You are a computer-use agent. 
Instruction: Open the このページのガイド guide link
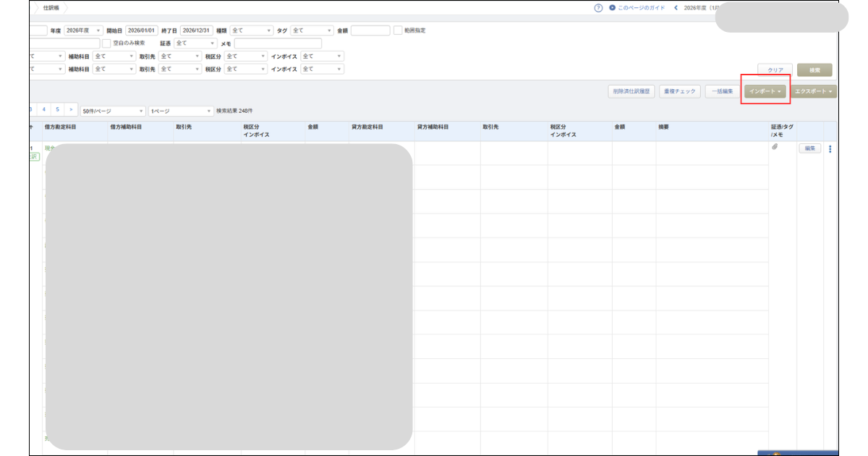pos(640,8)
